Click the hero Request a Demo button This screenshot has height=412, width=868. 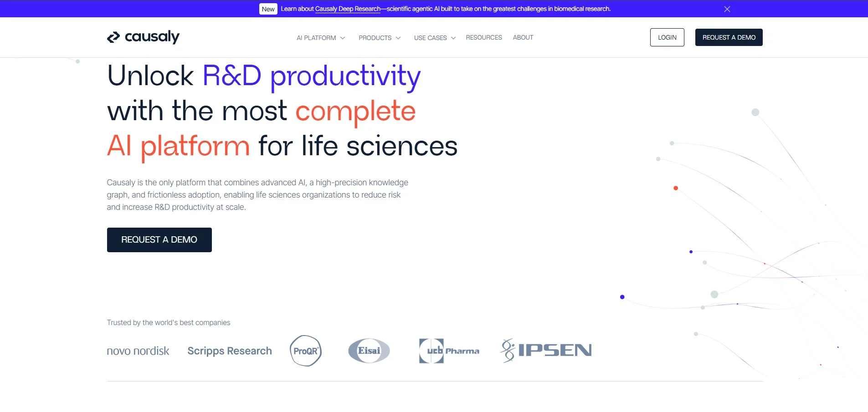[x=159, y=240]
